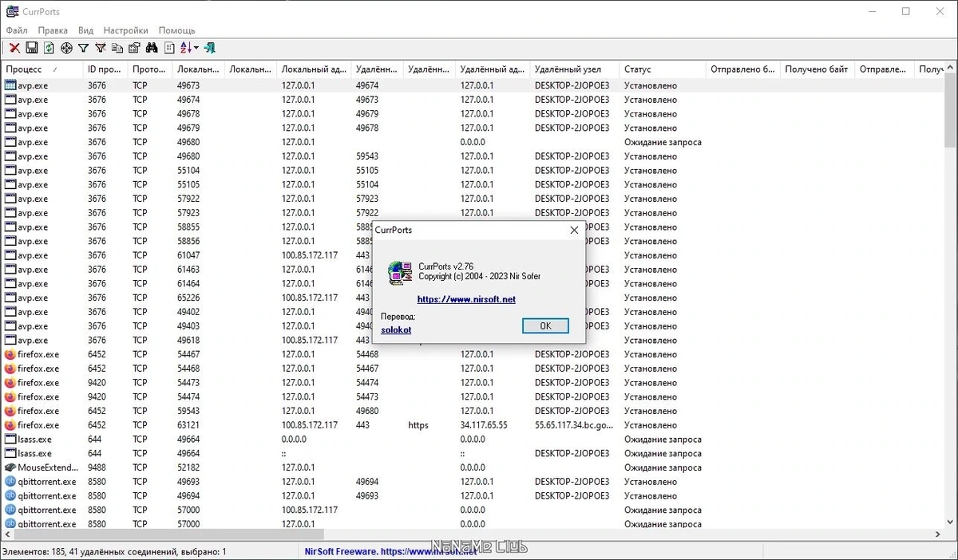The height and width of the screenshot is (560, 958).
Task: Click the status bar element count text
Action: coord(114,551)
